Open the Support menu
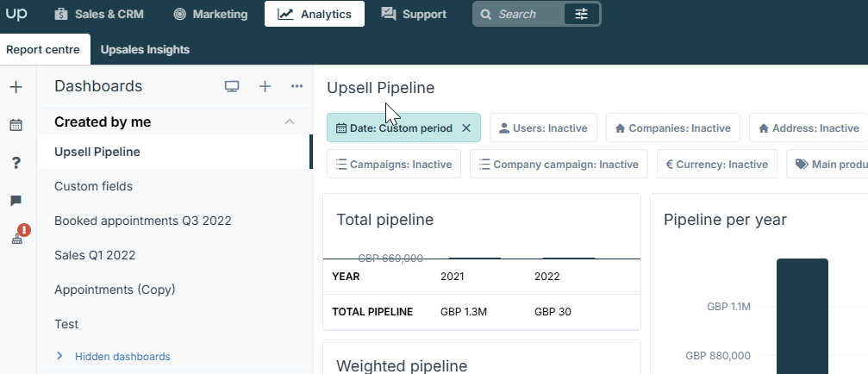The height and width of the screenshot is (374, 868). tap(414, 14)
